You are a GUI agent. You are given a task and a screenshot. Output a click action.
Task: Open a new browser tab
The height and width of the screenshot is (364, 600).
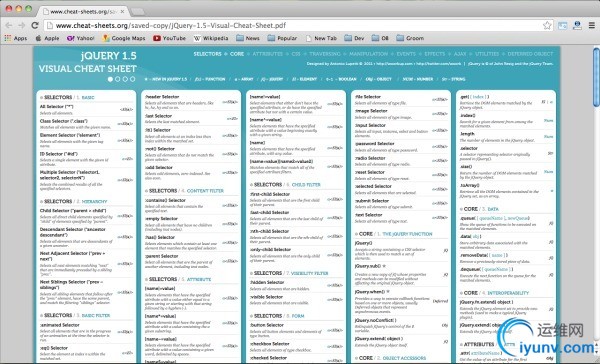pos(137,11)
